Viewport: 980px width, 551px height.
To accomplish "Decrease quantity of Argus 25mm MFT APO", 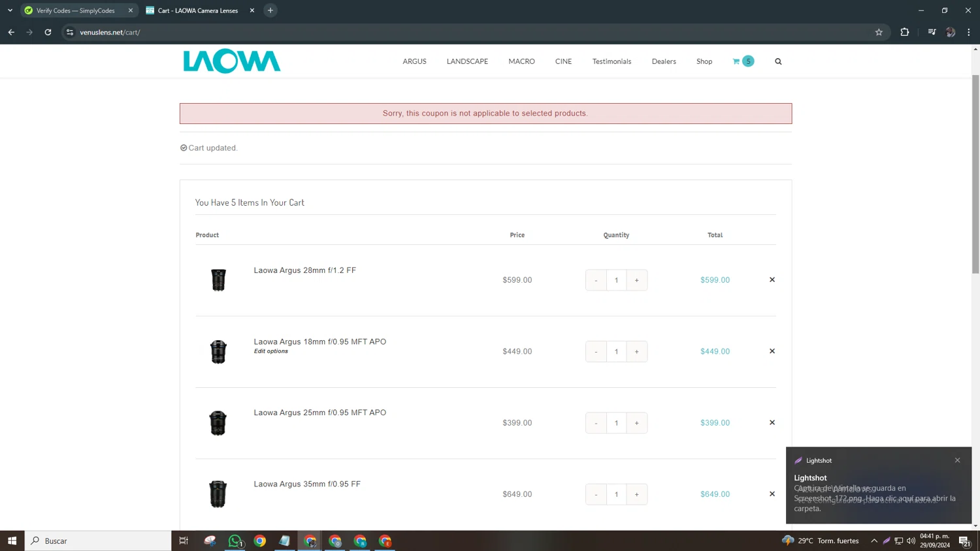I will (596, 423).
